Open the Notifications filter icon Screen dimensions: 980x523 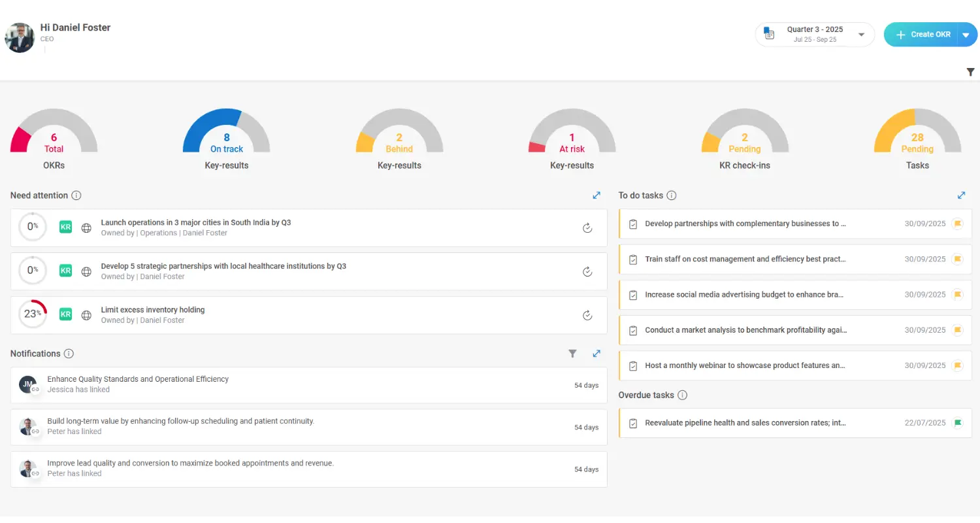[x=572, y=353]
